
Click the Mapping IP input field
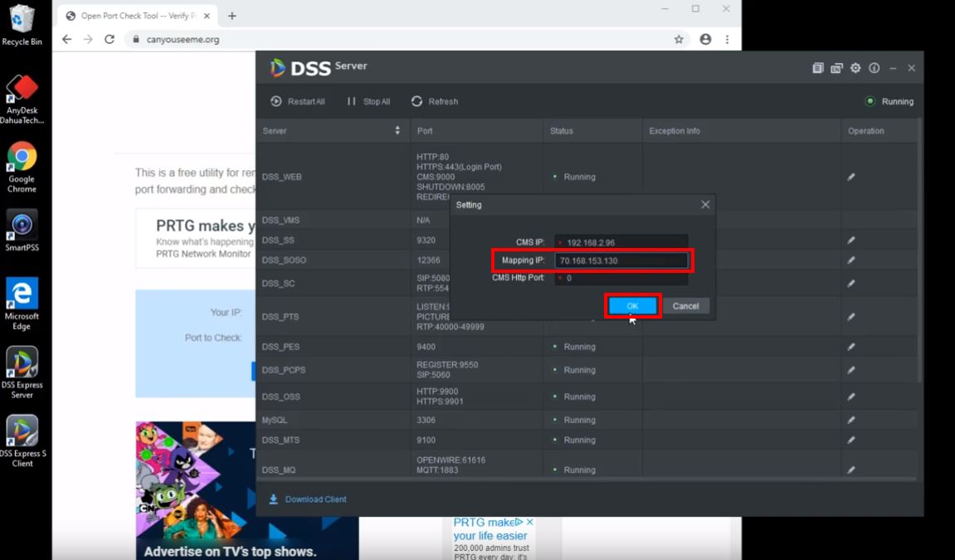(x=621, y=261)
